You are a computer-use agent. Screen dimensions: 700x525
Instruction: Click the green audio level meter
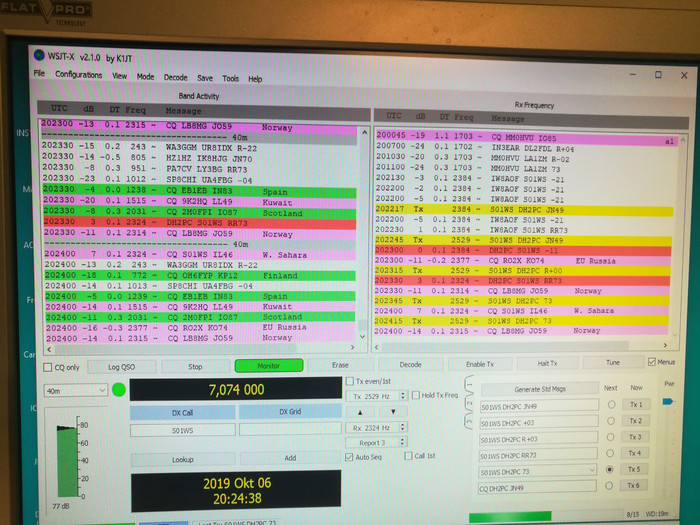67,460
